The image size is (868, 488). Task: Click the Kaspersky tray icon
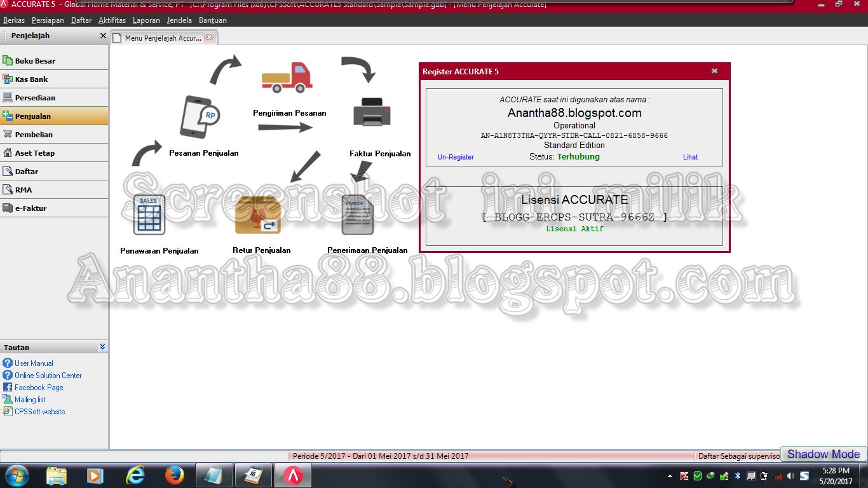click(x=684, y=476)
